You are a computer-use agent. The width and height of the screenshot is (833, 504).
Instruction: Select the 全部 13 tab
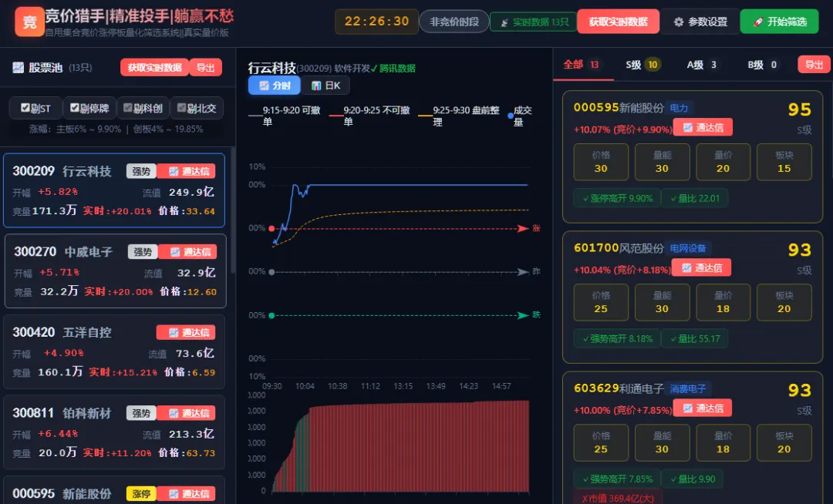click(582, 65)
